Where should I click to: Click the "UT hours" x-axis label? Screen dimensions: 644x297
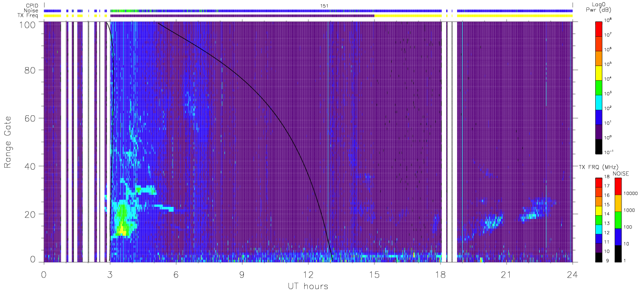308,286
